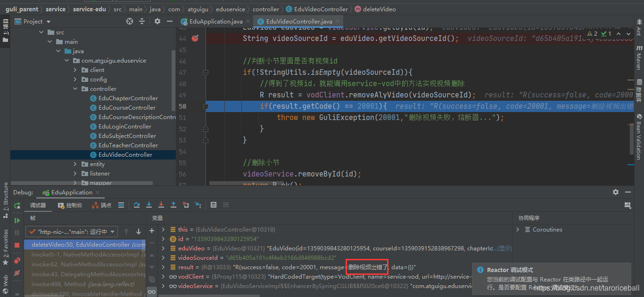
Task: Expand the config package
Action: 75,79
